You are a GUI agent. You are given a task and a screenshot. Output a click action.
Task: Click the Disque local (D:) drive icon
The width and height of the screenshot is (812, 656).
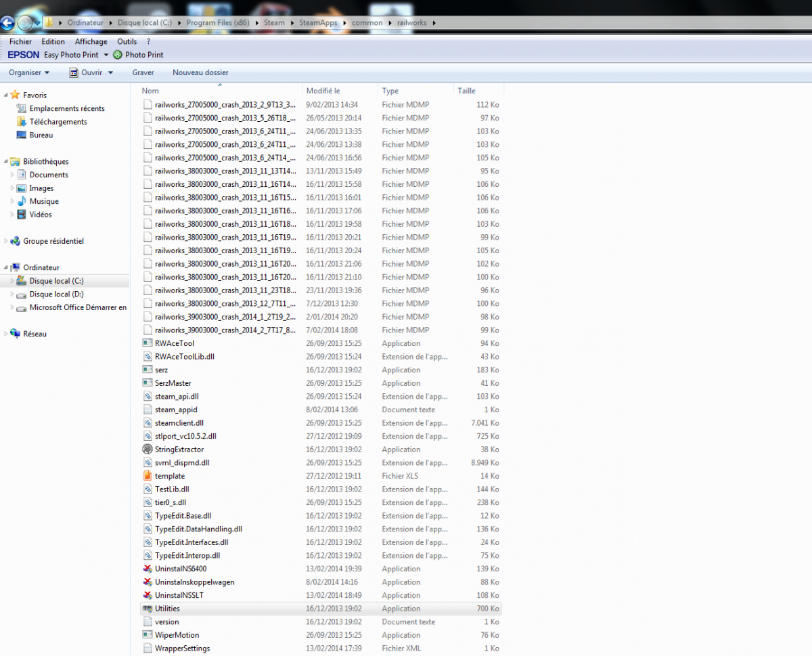22,294
